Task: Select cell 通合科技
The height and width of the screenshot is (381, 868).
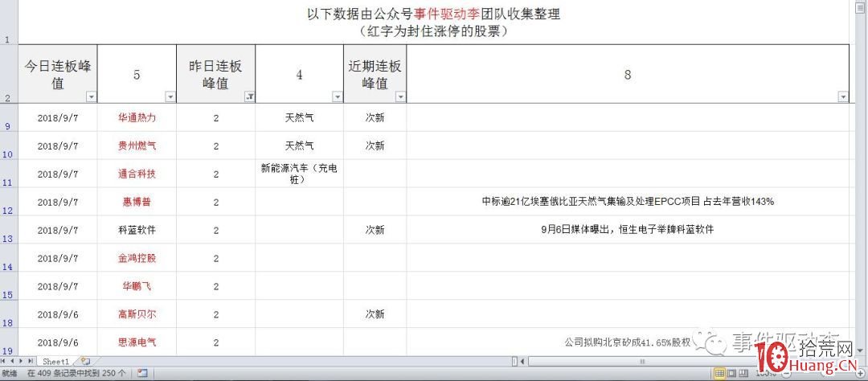Action: 137,174
